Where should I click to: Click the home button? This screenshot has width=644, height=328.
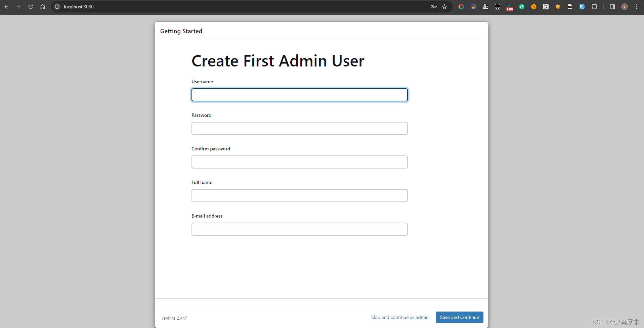[42, 7]
